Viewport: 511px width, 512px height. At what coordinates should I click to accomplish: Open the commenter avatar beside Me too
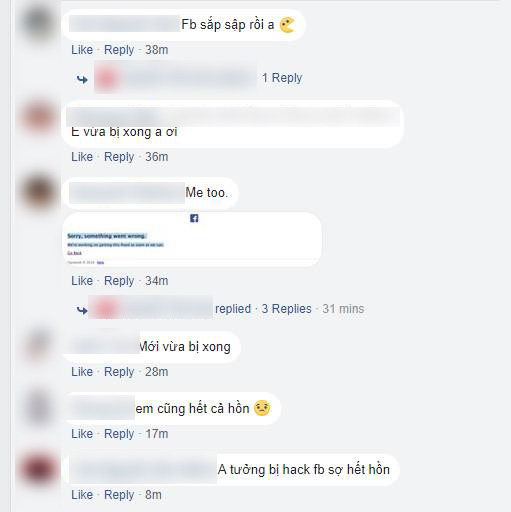click(39, 193)
